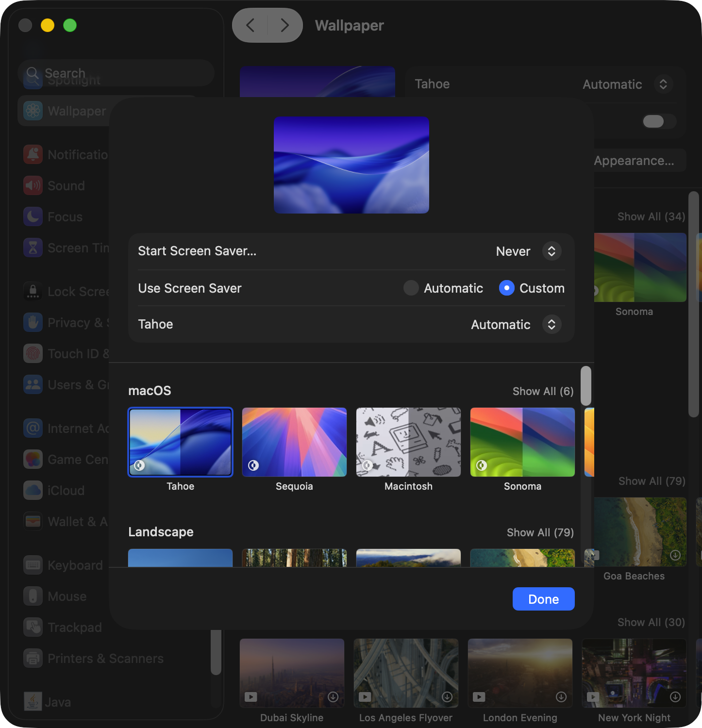Image resolution: width=702 pixels, height=728 pixels.
Task: Toggle the switch below Tahoe in Wallpaper pane
Action: [659, 121]
